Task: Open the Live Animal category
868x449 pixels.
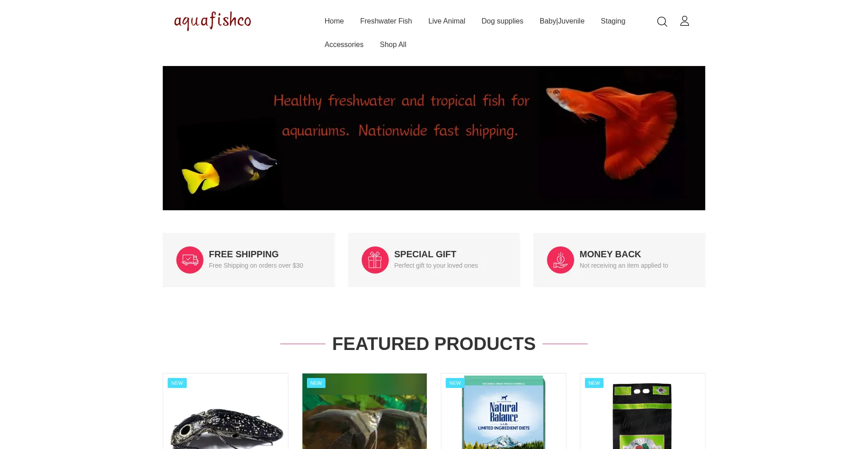Action: tap(447, 21)
